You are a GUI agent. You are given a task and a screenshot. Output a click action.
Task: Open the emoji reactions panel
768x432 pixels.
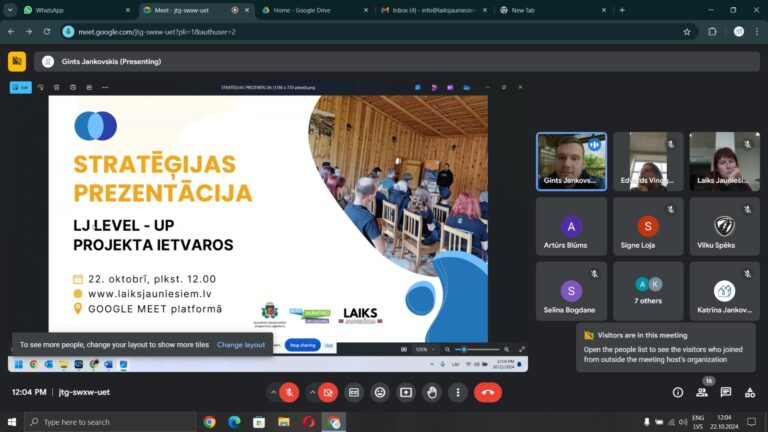tap(380, 393)
